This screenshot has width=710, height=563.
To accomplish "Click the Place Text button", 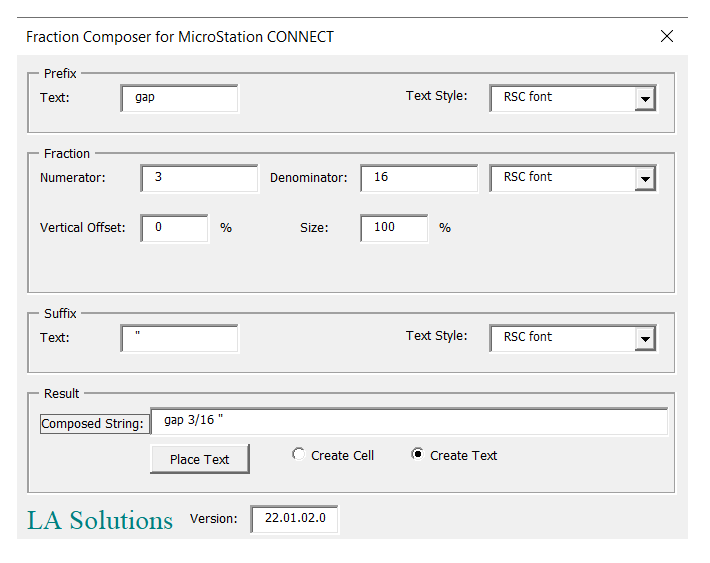I will tap(200, 459).
